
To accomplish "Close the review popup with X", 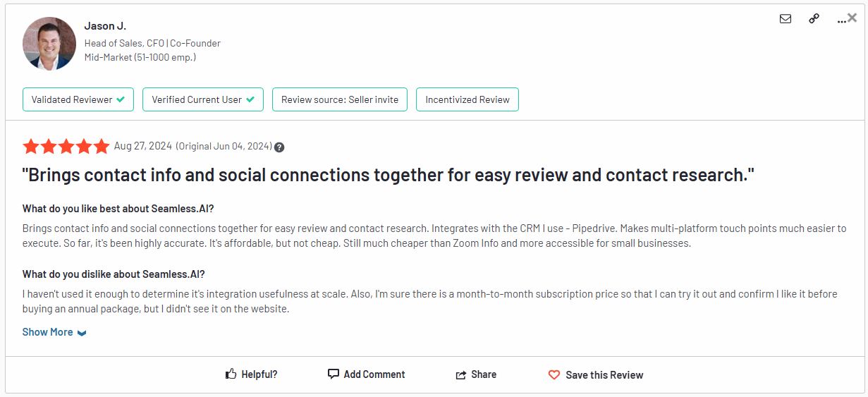I will (852, 18).
